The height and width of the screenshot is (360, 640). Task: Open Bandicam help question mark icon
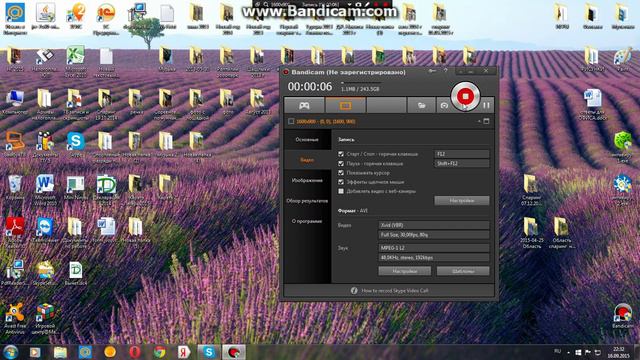pos(445,71)
